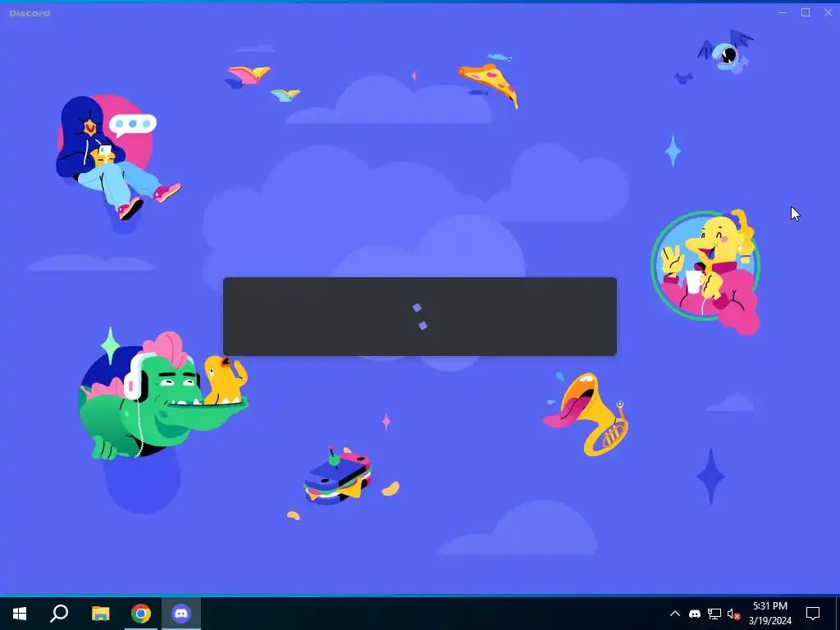Open the notification center icon

(813, 614)
